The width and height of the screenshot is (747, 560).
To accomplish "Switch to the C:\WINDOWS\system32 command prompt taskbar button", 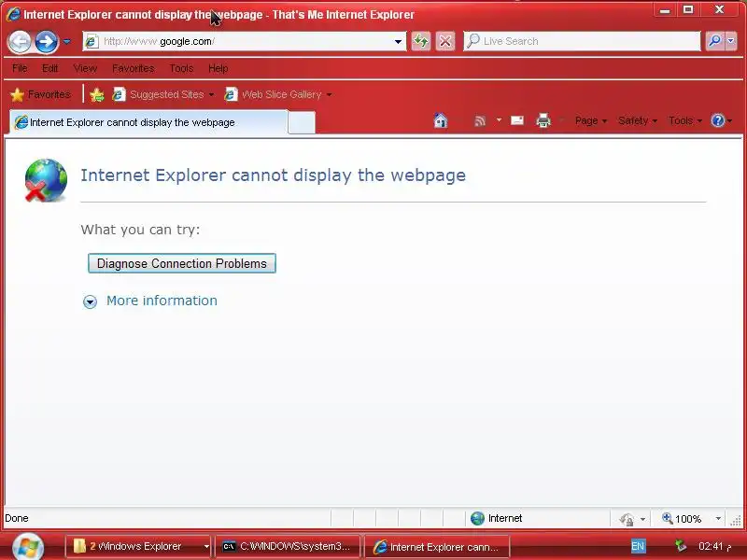I will click(288, 546).
